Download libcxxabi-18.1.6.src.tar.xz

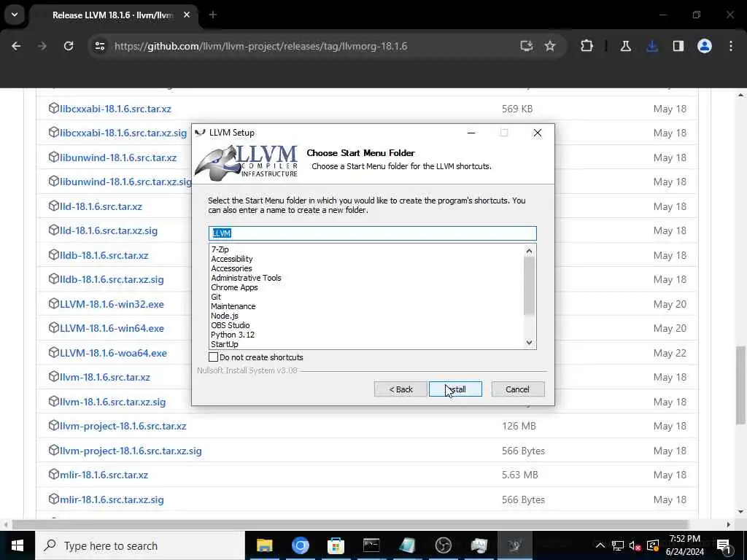[x=116, y=109]
